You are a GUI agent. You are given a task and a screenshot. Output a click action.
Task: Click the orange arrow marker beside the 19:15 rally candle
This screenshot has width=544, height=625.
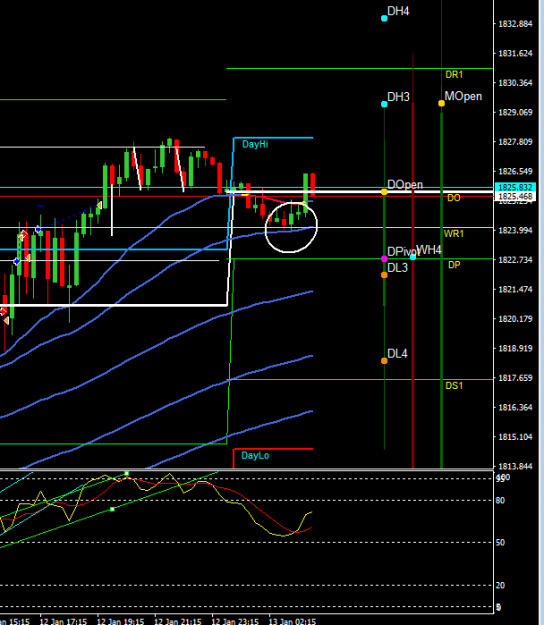(99, 205)
